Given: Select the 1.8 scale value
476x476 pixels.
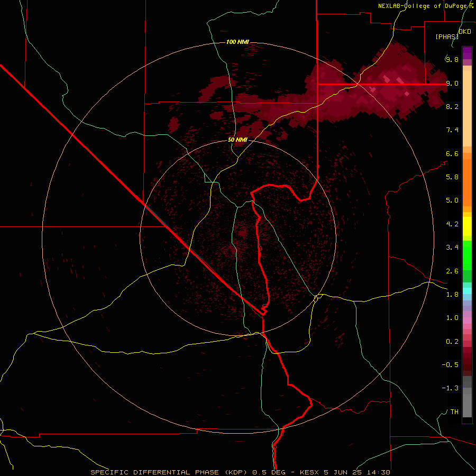Looking at the screenshot, I should 452,295.
